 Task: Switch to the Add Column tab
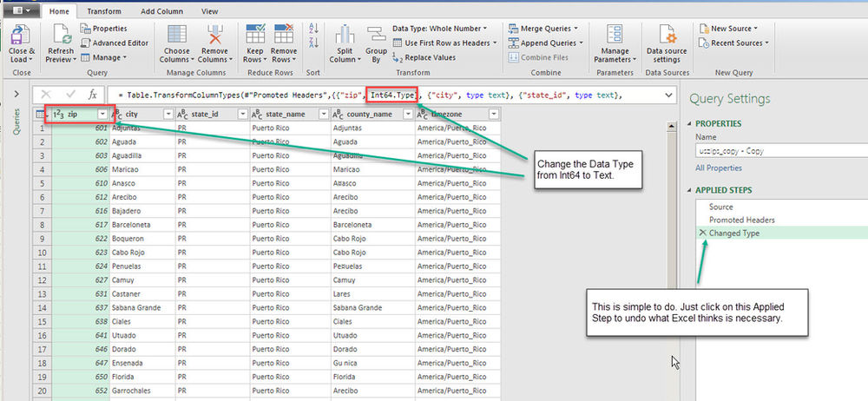click(x=160, y=10)
